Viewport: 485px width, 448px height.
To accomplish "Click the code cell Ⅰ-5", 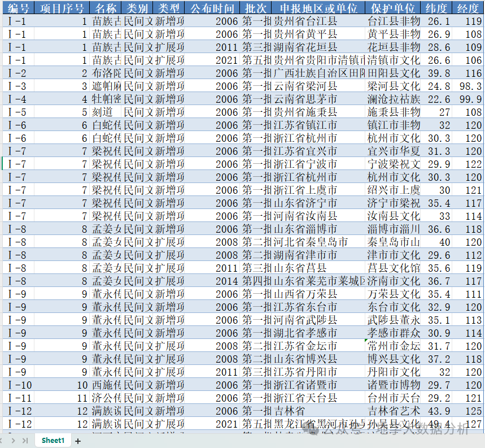I will coord(18,112).
